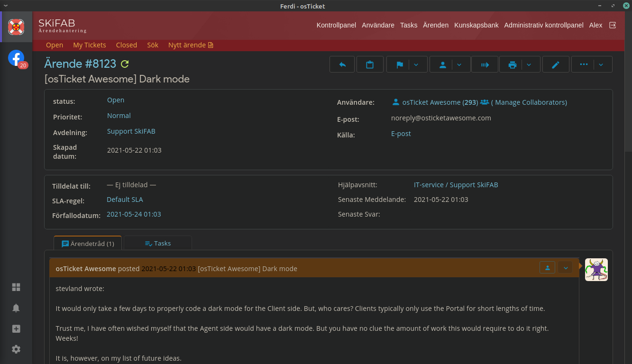Click the transfer ticket arrow icon
The width and height of the screenshot is (632, 364).
(x=485, y=65)
